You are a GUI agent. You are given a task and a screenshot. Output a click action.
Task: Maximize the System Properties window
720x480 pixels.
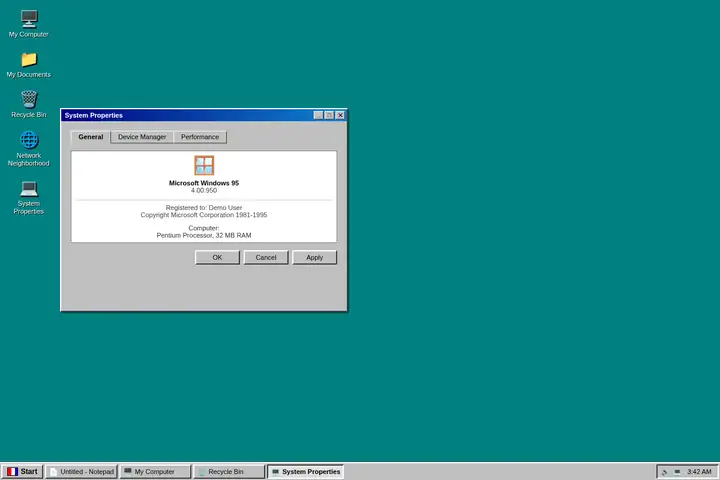329,115
